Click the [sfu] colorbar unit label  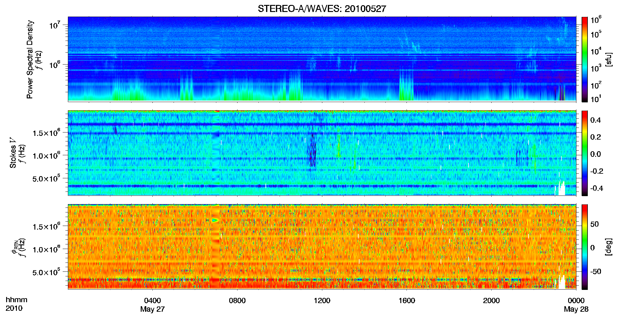coord(608,59)
